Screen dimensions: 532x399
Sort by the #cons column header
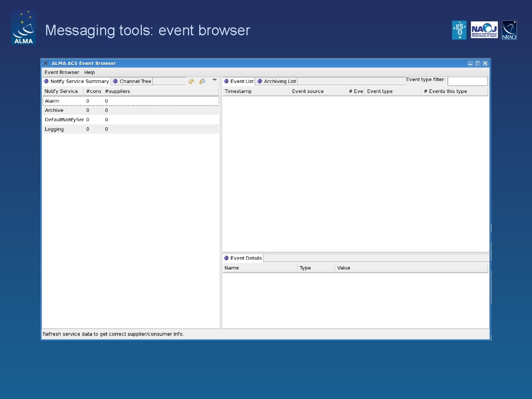(x=93, y=91)
